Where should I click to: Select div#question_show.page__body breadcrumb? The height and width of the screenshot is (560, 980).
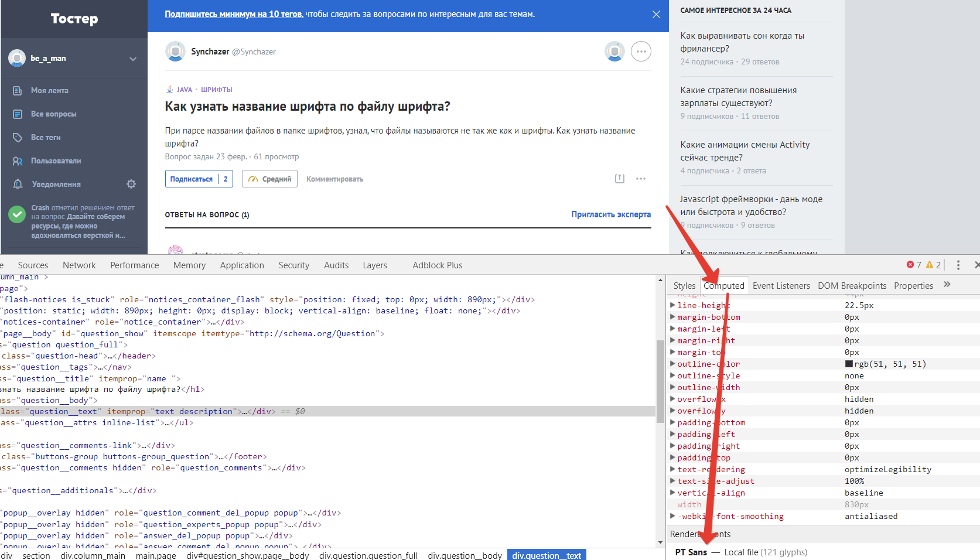pyautogui.click(x=247, y=555)
